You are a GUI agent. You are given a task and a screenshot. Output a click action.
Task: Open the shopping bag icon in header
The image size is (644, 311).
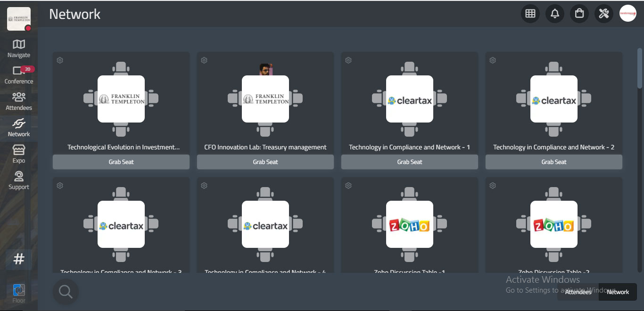tap(579, 13)
